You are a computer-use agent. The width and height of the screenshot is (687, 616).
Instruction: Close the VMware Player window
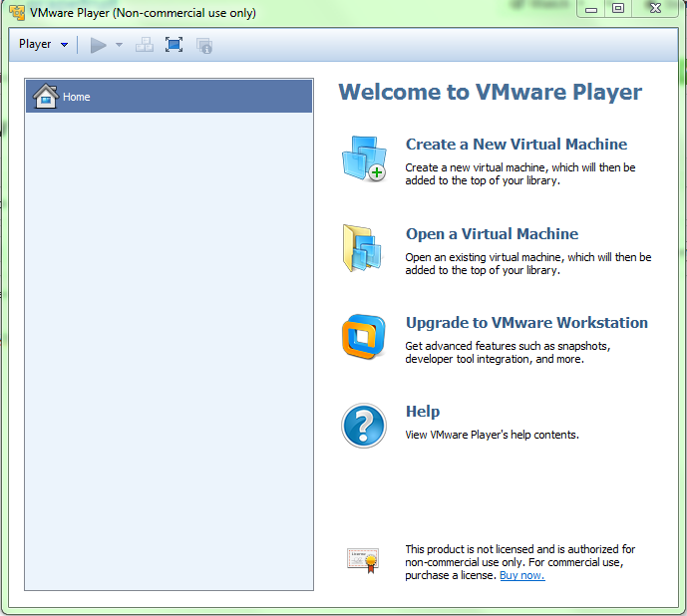tap(655, 9)
